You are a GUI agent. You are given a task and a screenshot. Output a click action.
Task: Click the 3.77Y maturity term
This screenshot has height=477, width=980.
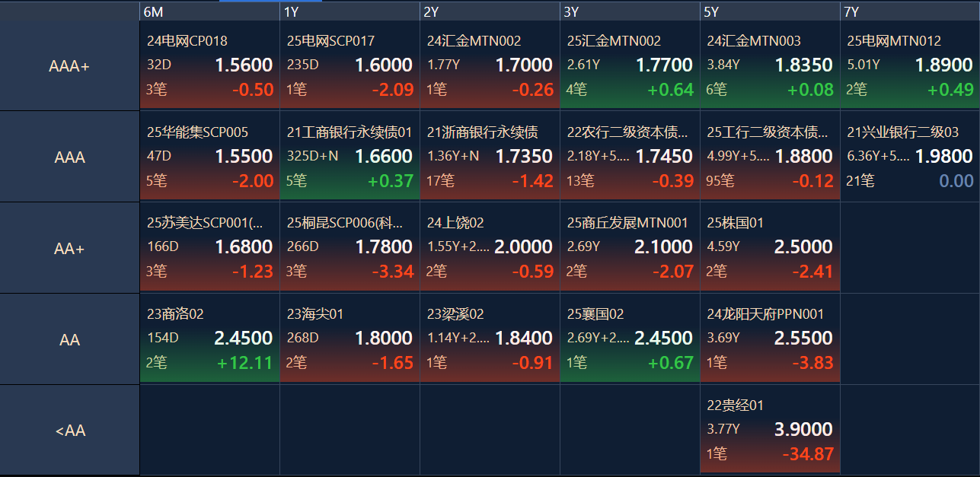pos(723,429)
